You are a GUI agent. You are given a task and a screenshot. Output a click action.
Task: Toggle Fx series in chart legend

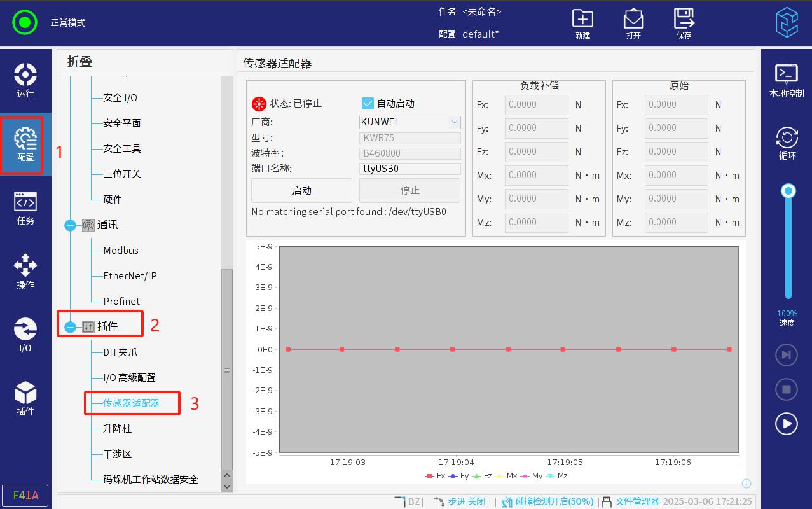pos(435,476)
